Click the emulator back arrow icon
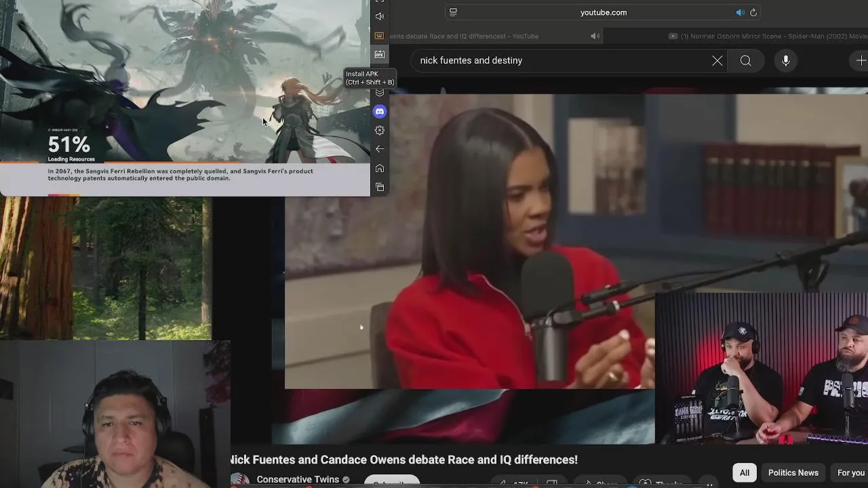 [x=380, y=149]
